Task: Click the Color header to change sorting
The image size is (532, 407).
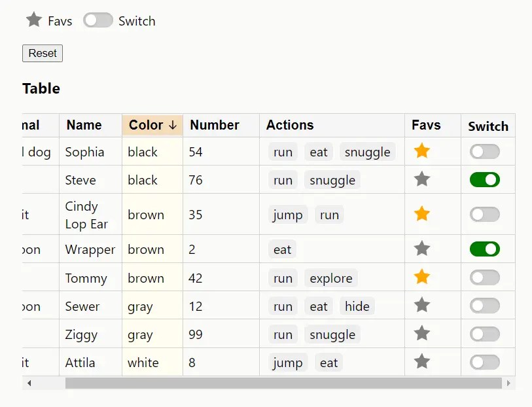Action: pyautogui.click(x=150, y=125)
